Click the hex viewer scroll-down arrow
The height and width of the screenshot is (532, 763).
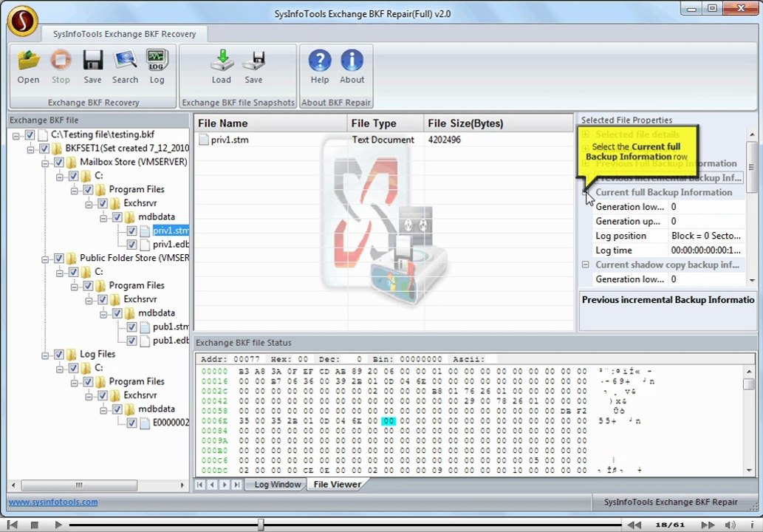click(749, 470)
